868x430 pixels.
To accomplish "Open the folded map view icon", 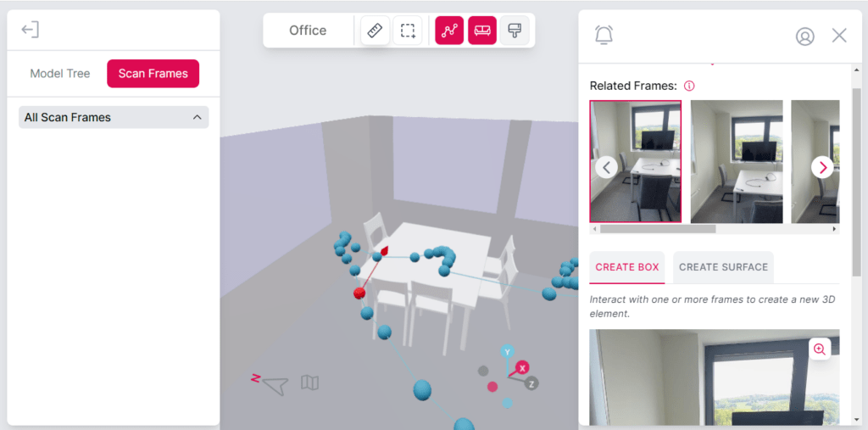I will click(x=310, y=382).
